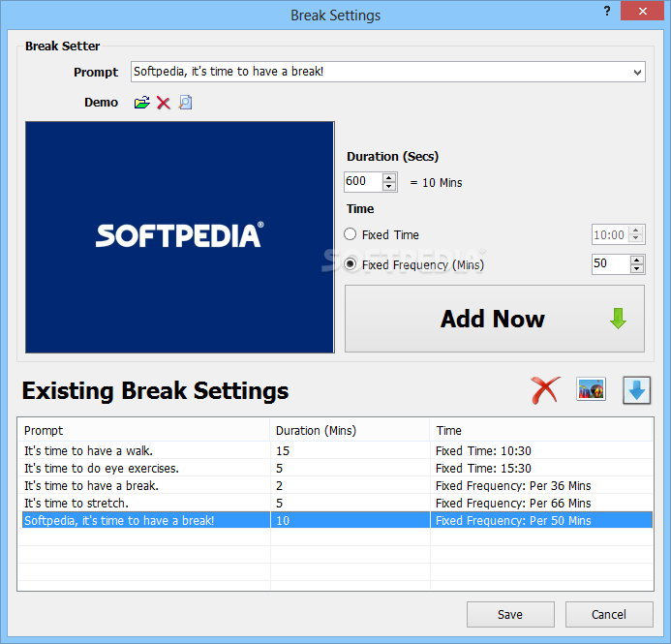Click the blue down-arrow icon button
The image size is (671, 644).
tap(636, 390)
